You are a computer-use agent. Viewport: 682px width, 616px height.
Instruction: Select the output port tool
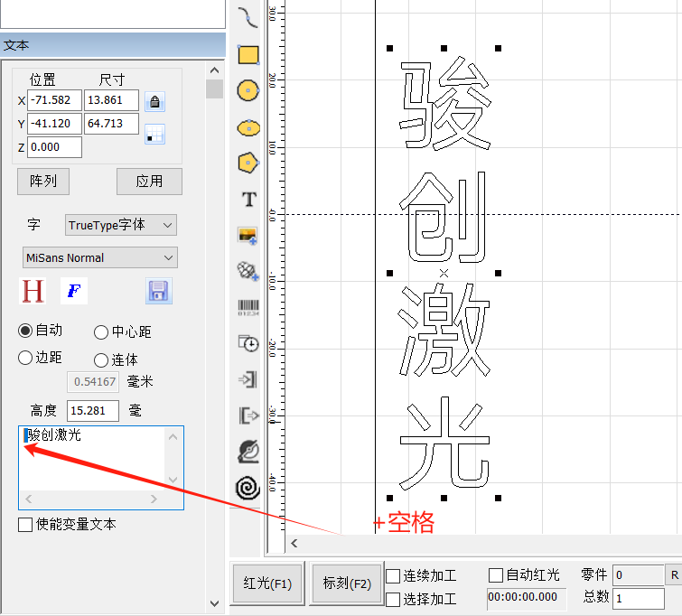pyautogui.click(x=248, y=415)
